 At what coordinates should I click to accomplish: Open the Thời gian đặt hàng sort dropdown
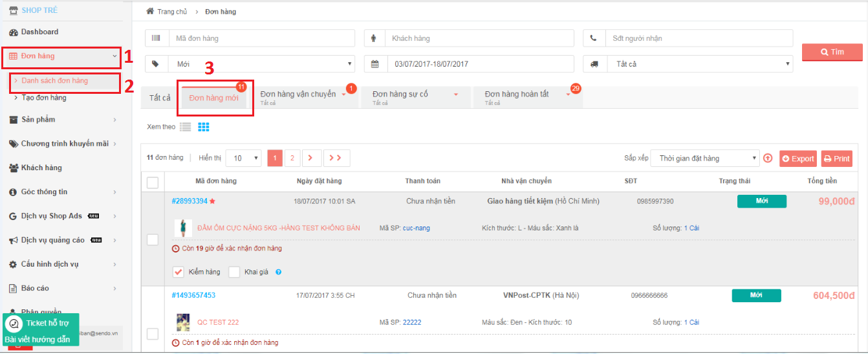pos(705,159)
